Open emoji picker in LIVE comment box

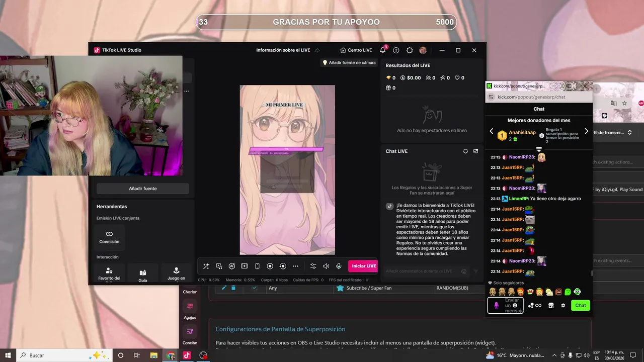pyautogui.click(x=464, y=271)
